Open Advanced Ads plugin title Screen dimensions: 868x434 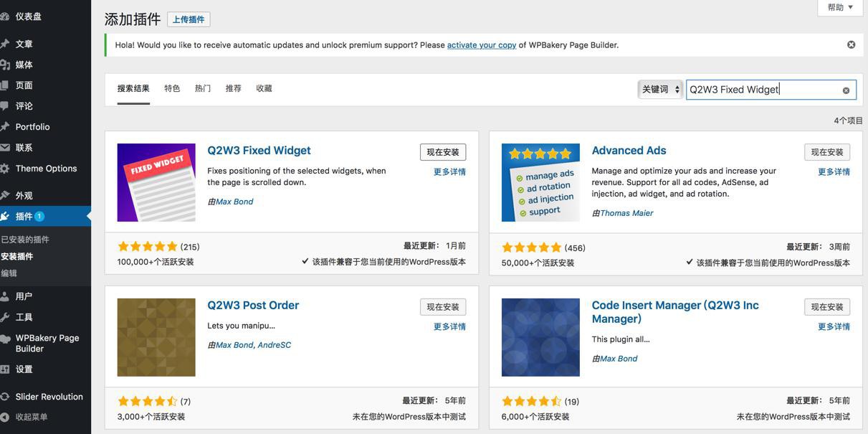click(629, 151)
